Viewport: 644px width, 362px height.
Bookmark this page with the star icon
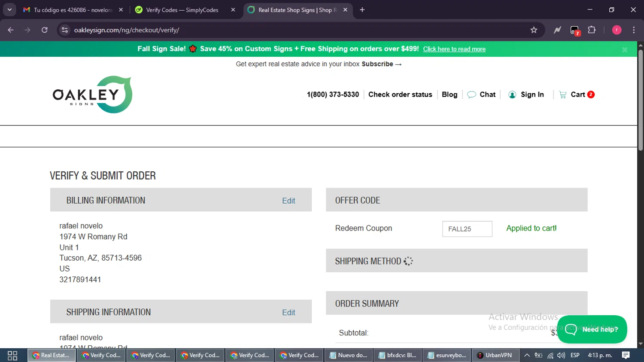pyautogui.click(x=534, y=30)
